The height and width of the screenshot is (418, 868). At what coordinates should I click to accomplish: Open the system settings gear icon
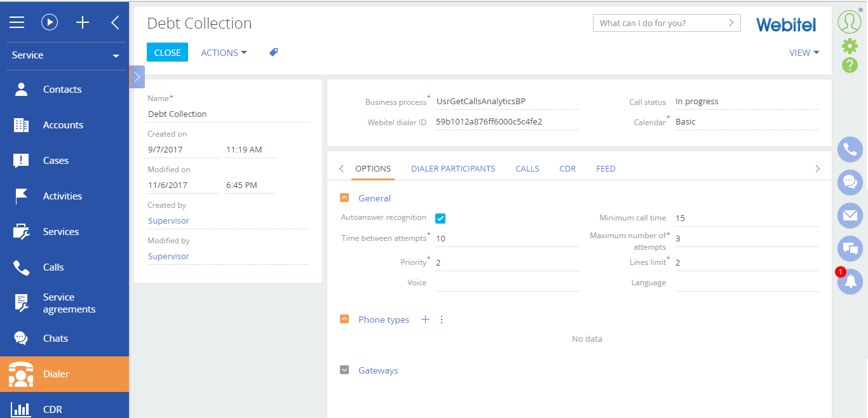(x=850, y=46)
